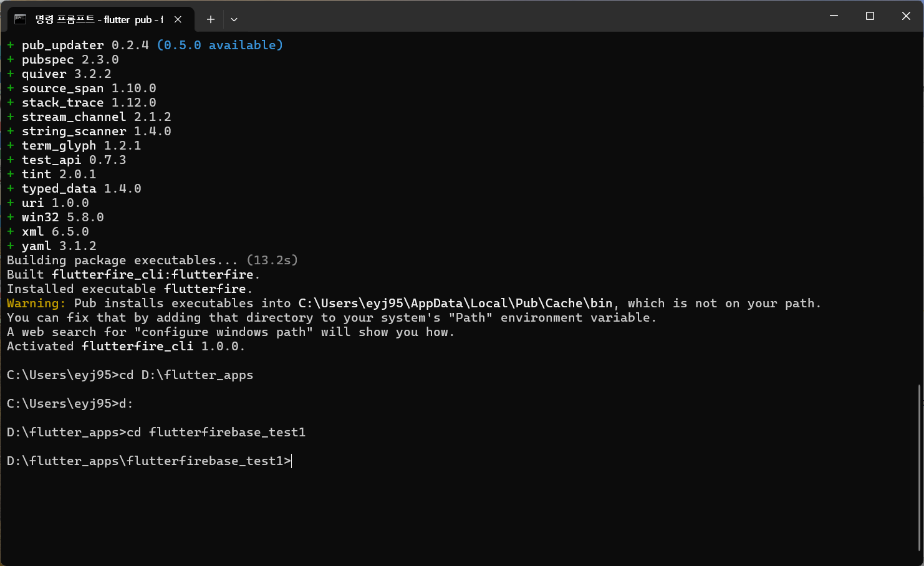Click the "xml 6.5.0" line
The height and width of the screenshot is (566, 924).
click(48, 231)
